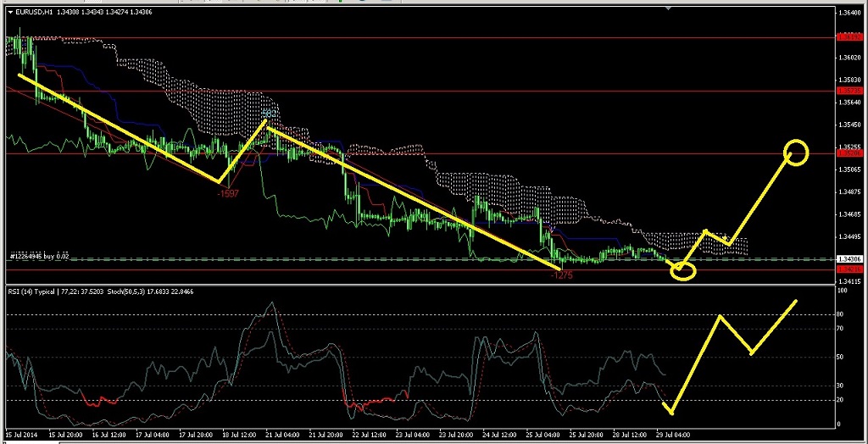Click the red -1275 text label
This screenshot has width=868, height=444.
click(x=561, y=275)
